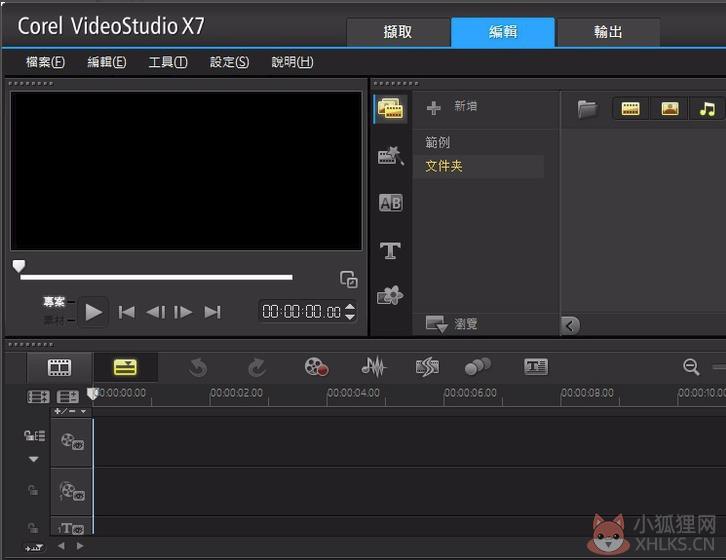Screen dimensions: 726x560
Task: Open the Media library panel
Action: (x=390, y=109)
